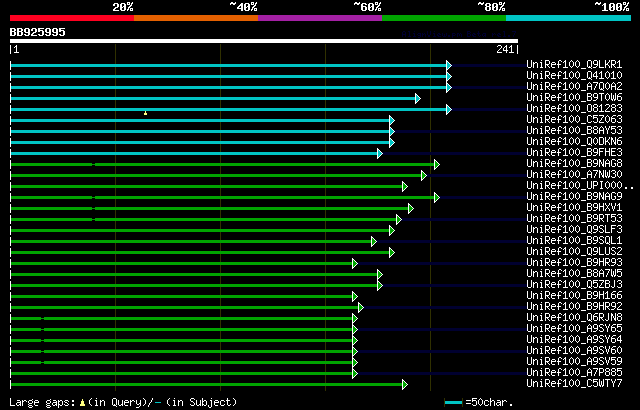Viewport: 640px width, 410px height.
Task: Click the arrowhead ending the B9SQL1 alignment bar
Action: [x=374, y=242]
